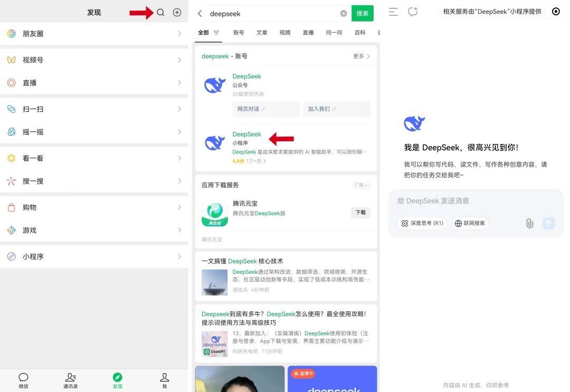
Task: Click the send arrow button
Action: [x=548, y=223]
